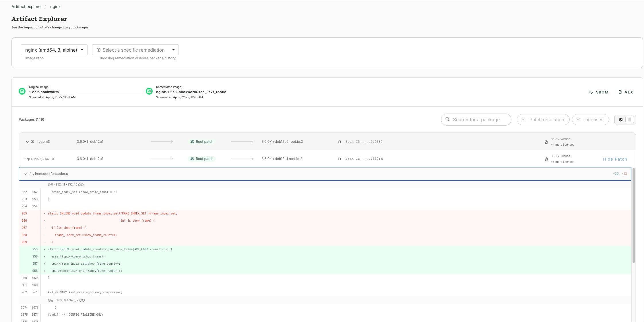The image size is (644, 322).
Task: Go to Artifact explorer breadcrumb
Action: coord(27,7)
